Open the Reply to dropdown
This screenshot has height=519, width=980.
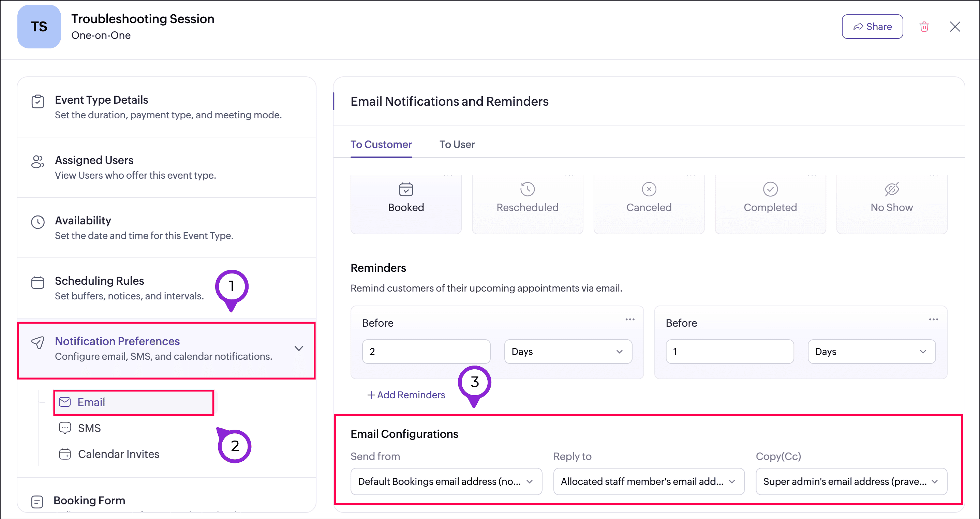648,481
